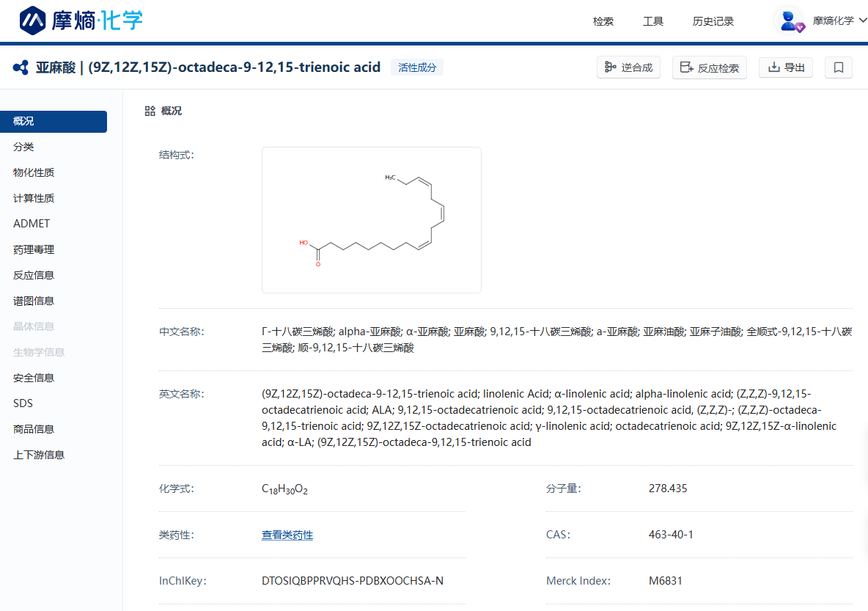Click the molecular structure image
This screenshot has height=611, width=868.
pos(371,220)
